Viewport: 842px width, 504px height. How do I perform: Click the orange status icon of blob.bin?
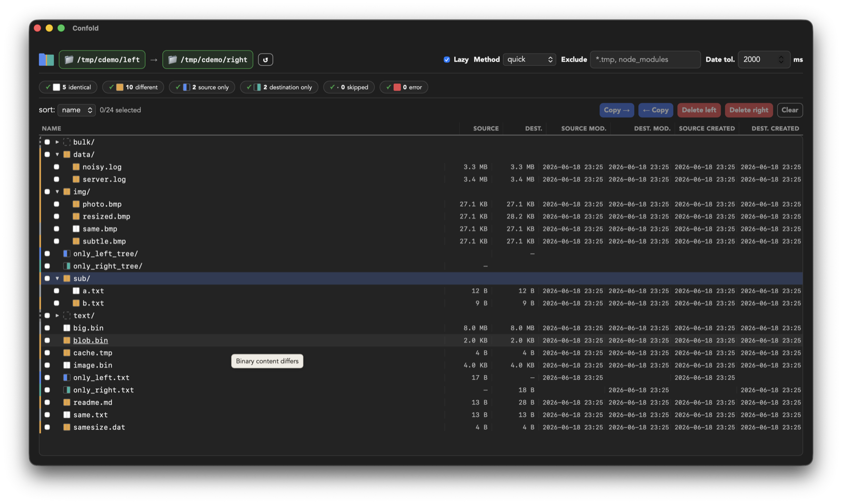(67, 340)
